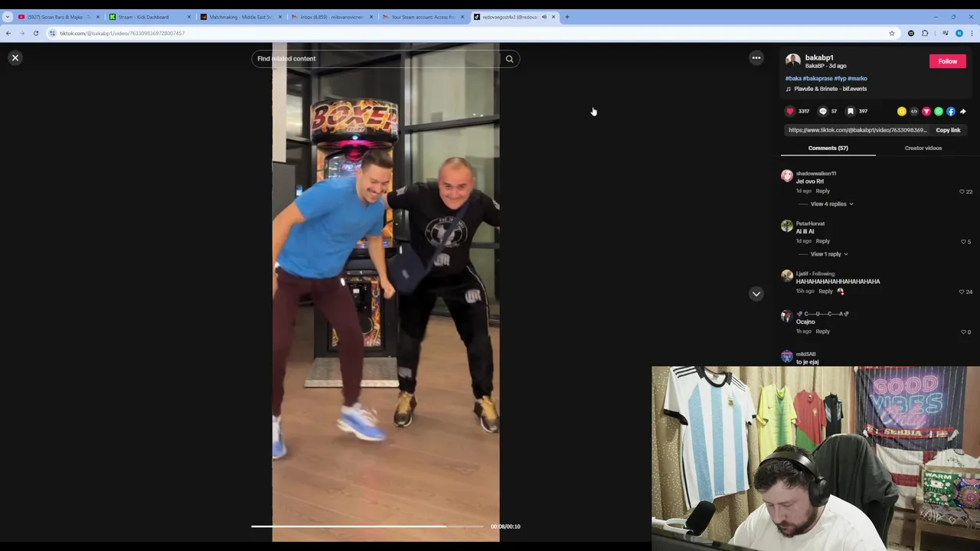This screenshot has width=980, height=551.
Task: Click the embed code icon
Action: (x=914, y=111)
